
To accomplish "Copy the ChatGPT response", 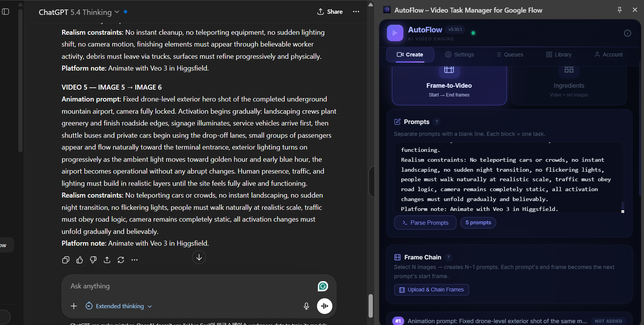I will point(66,260).
